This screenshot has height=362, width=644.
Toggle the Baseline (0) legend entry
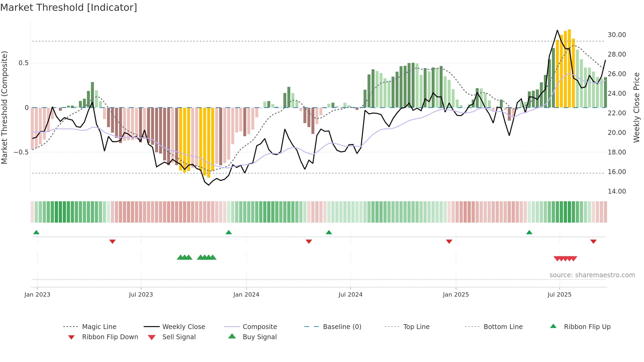[333, 327]
